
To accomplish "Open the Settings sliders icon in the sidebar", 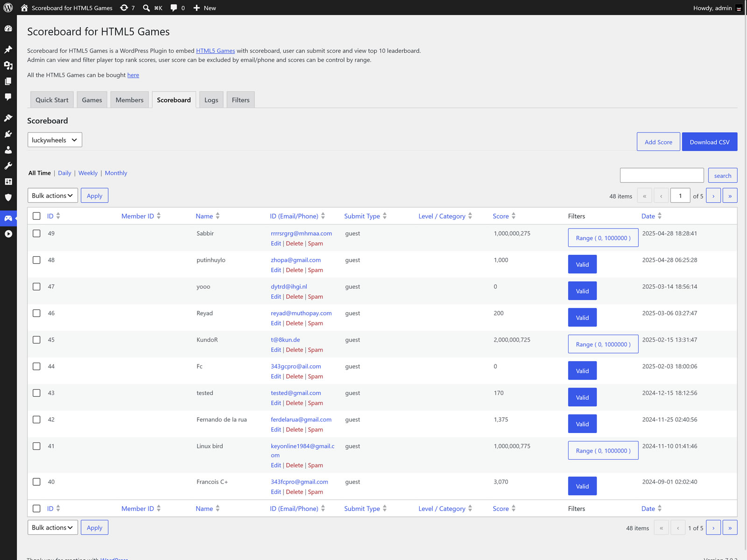I will coord(8,182).
